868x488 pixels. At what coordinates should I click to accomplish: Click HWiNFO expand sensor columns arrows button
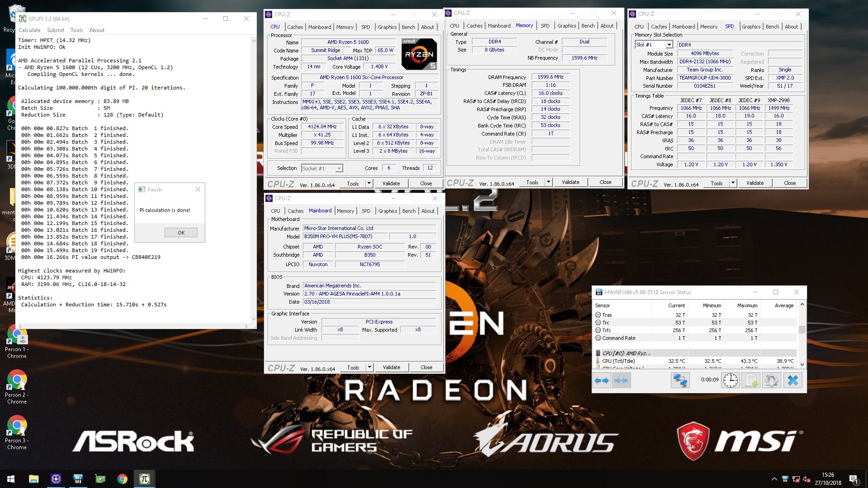(x=602, y=380)
